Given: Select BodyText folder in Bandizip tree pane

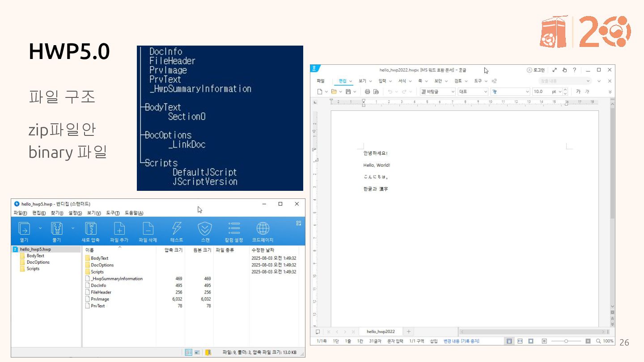Looking at the screenshot, I should click(x=35, y=256).
